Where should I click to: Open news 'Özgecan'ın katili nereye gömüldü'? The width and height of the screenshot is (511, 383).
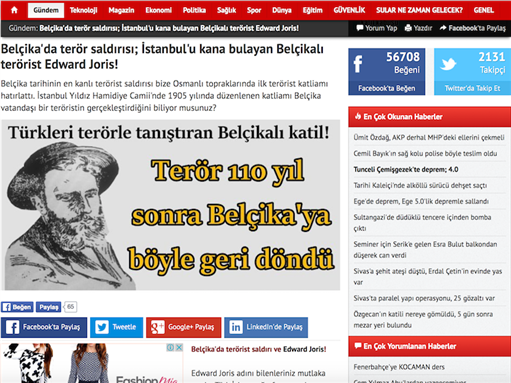pos(423,319)
